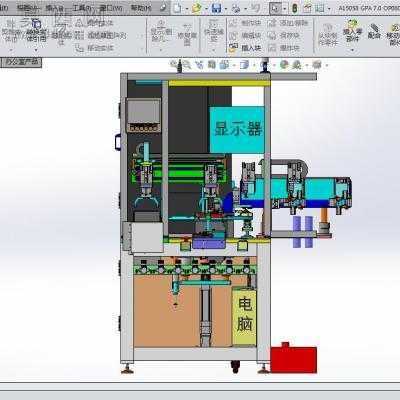Toggle the Section View icon
400x400 pixels.
coord(212,64)
